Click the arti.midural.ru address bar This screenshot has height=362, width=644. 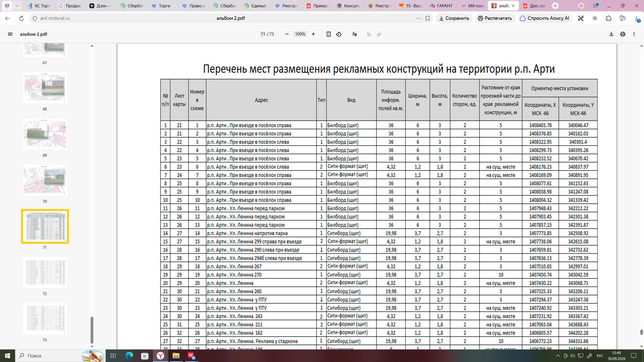[55, 18]
